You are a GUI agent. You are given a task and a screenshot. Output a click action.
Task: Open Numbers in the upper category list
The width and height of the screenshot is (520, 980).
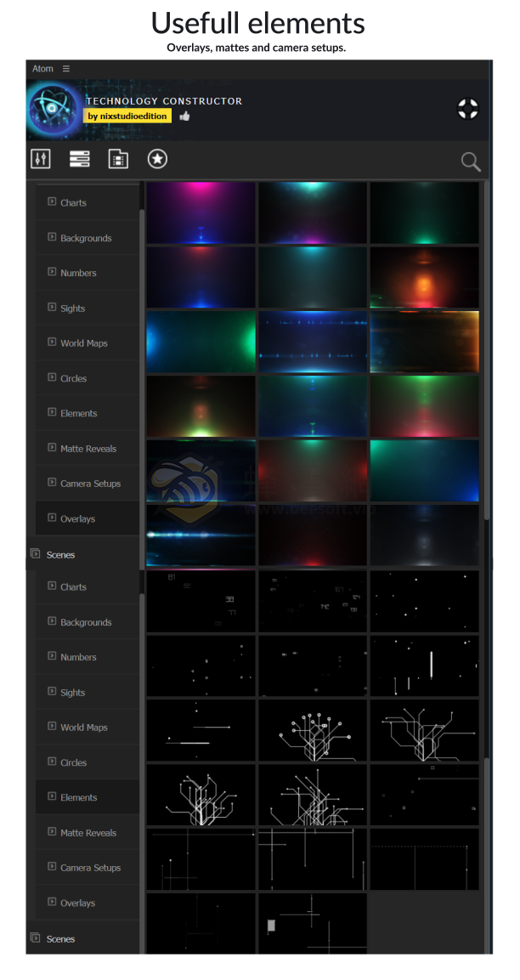[x=88, y=273]
